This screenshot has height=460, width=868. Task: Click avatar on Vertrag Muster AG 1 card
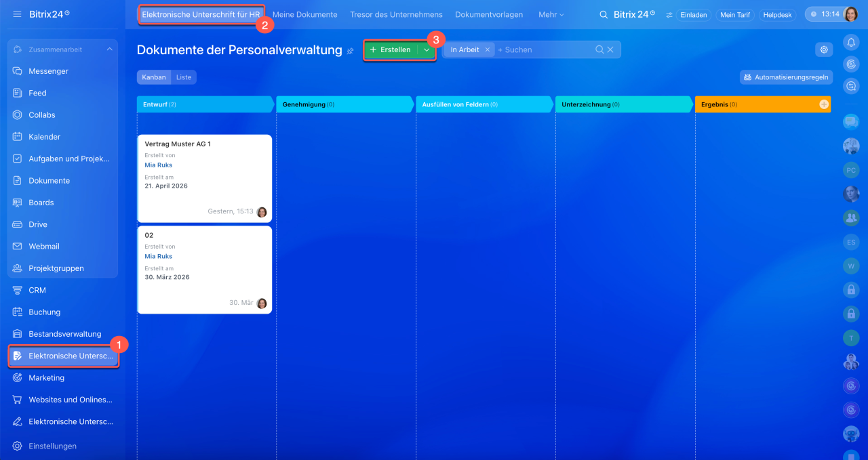[x=262, y=212]
